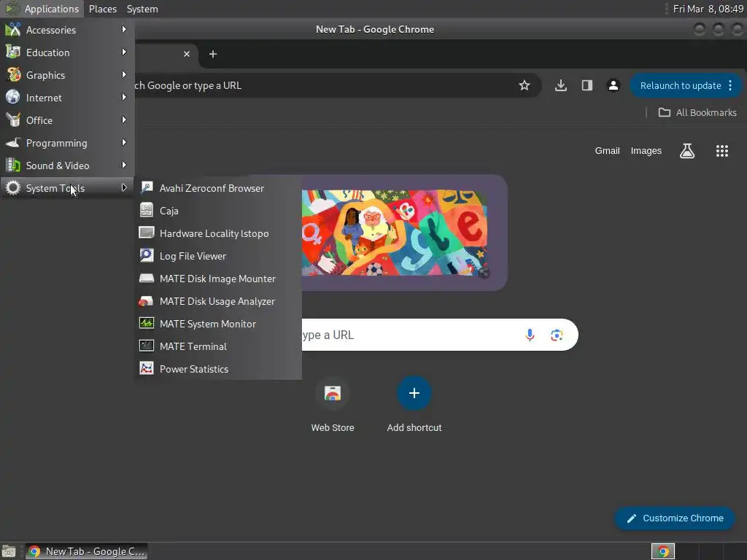Open the Places menu
The height and width of the screenshot is (560, 747).
(102, 9)
